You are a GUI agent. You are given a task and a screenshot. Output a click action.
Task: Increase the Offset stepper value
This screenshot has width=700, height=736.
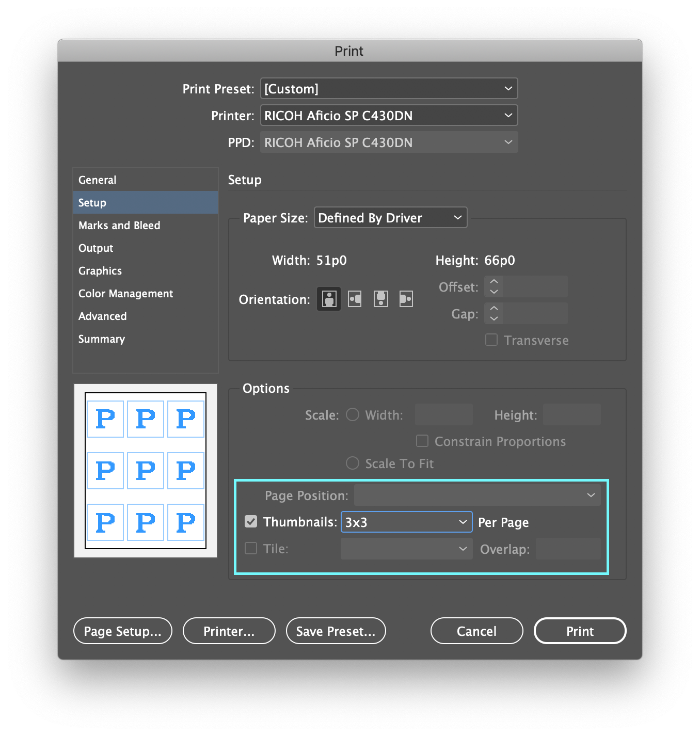pyautogui.click(x=494, y=281)
